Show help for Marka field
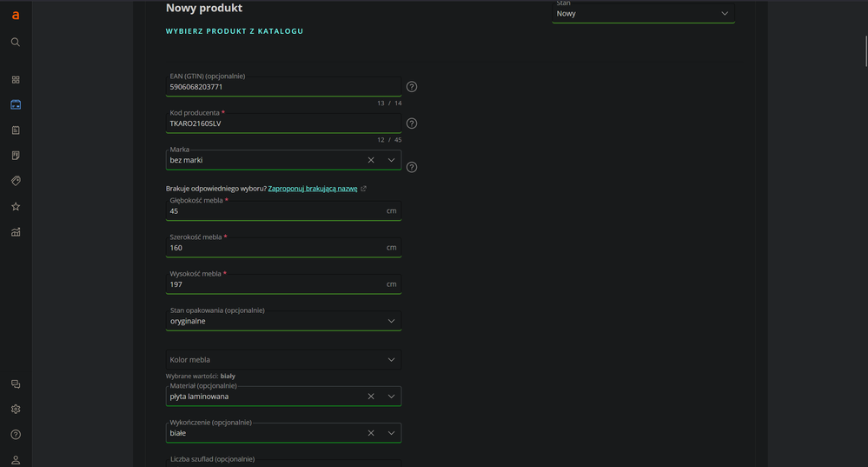 coord(411,167)
